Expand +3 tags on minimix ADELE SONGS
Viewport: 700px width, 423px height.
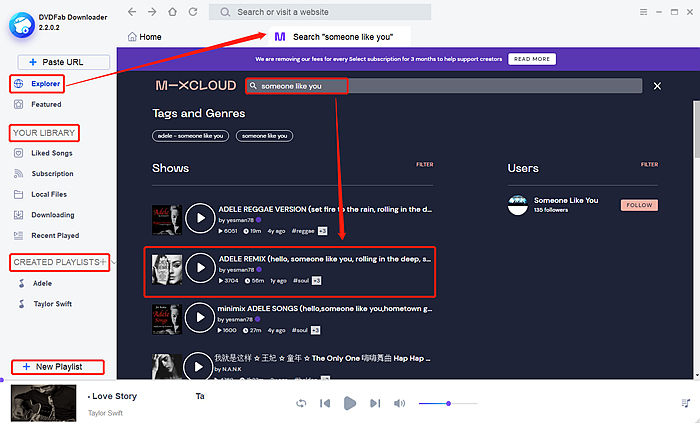point(315,330)
